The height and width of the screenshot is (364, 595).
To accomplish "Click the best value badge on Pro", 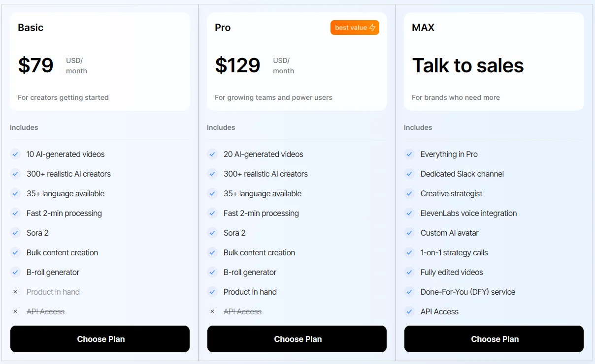I will 355,28.
